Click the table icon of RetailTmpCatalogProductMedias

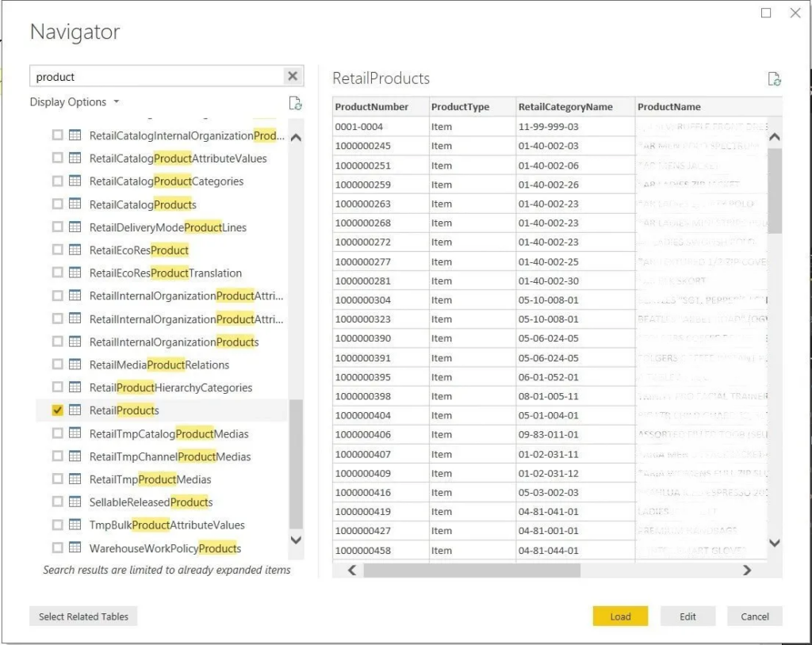(x=75, y=433)
